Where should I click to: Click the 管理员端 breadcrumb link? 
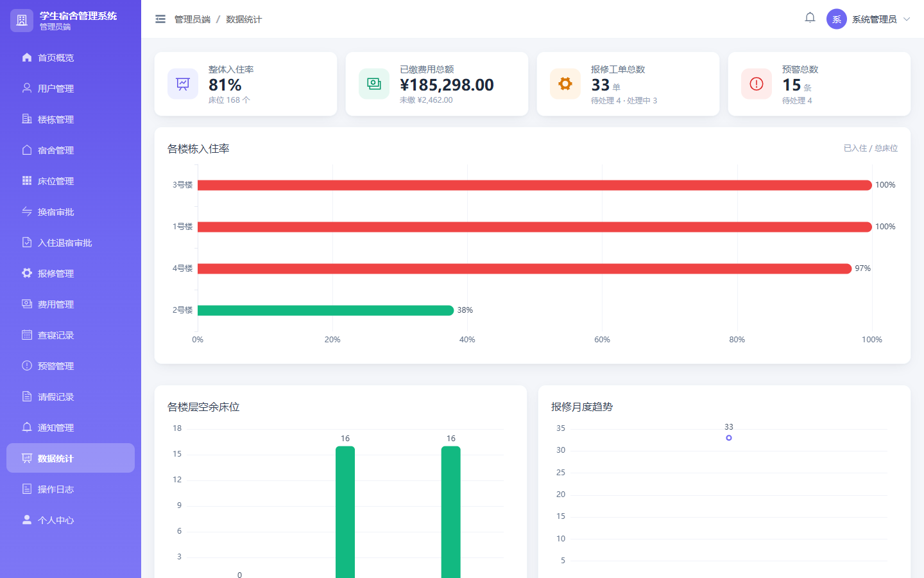[193, 19]
